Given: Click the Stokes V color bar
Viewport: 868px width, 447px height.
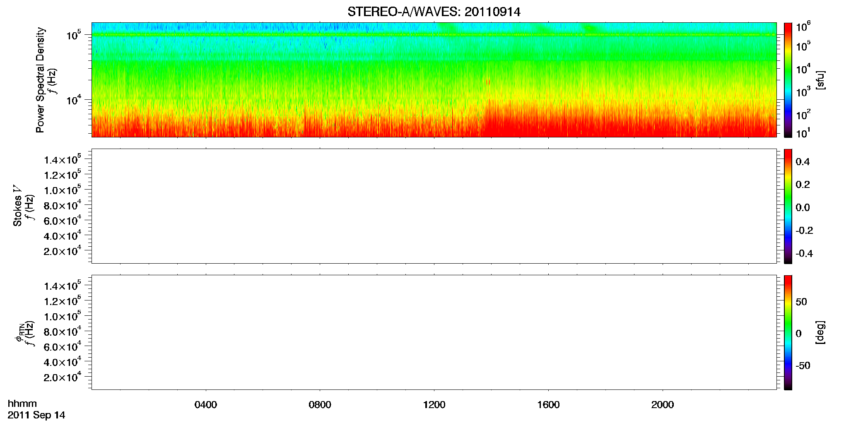Looking at the screenshot, I should 788,206.
